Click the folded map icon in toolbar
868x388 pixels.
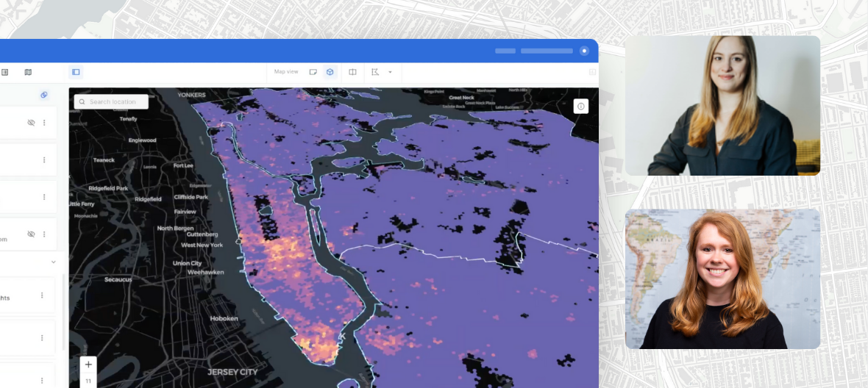tap(28, 72)
